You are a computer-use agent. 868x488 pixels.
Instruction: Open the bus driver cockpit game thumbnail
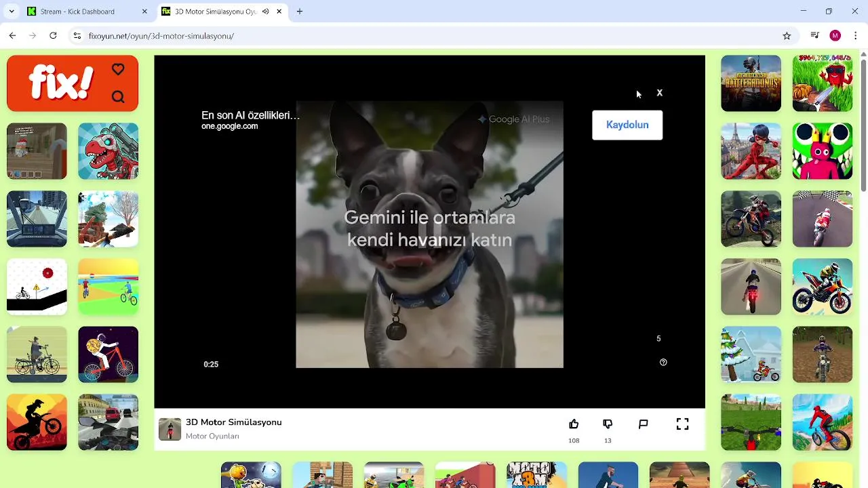point(37,219)
